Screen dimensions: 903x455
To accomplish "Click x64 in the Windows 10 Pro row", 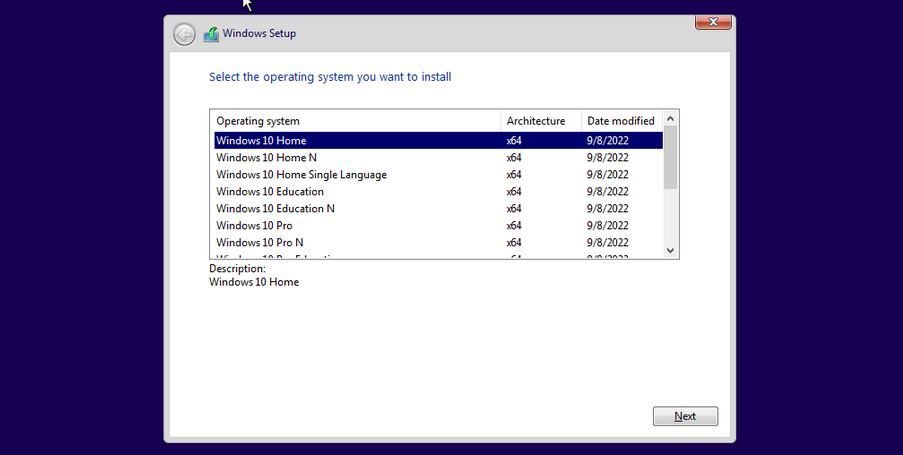I will pyautogui.click(x=514, y=225).
